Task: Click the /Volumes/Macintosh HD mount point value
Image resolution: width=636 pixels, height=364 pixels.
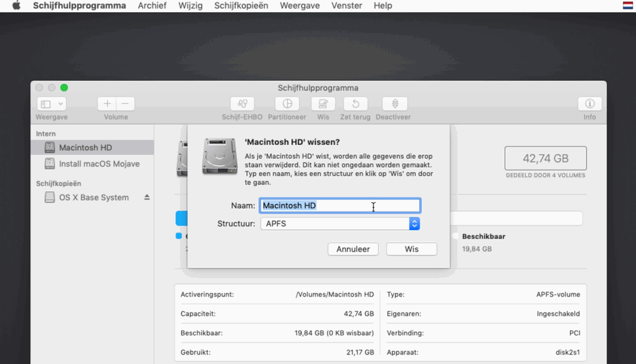Action: click(x=335, y=294)
